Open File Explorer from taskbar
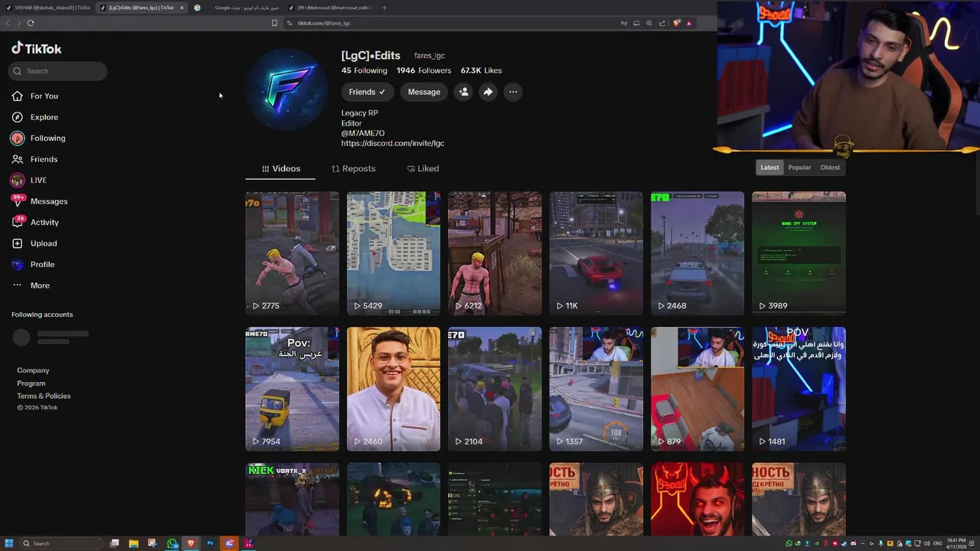 [133, 543]
